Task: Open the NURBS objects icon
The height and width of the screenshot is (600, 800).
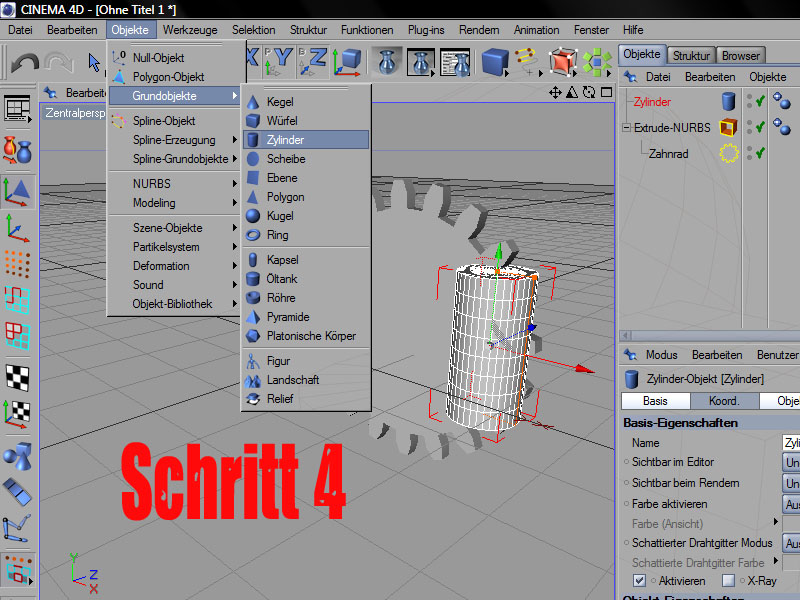Action: pos(563,62)
